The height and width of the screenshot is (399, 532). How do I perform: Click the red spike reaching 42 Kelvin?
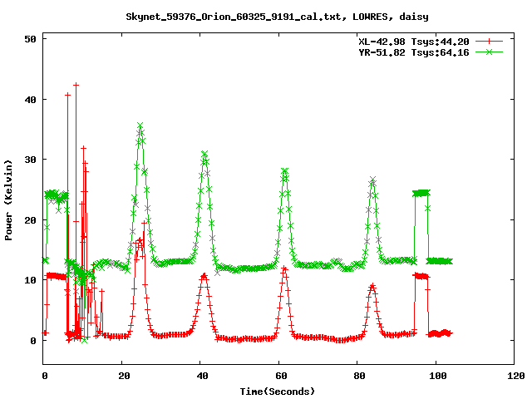point(76,85)
